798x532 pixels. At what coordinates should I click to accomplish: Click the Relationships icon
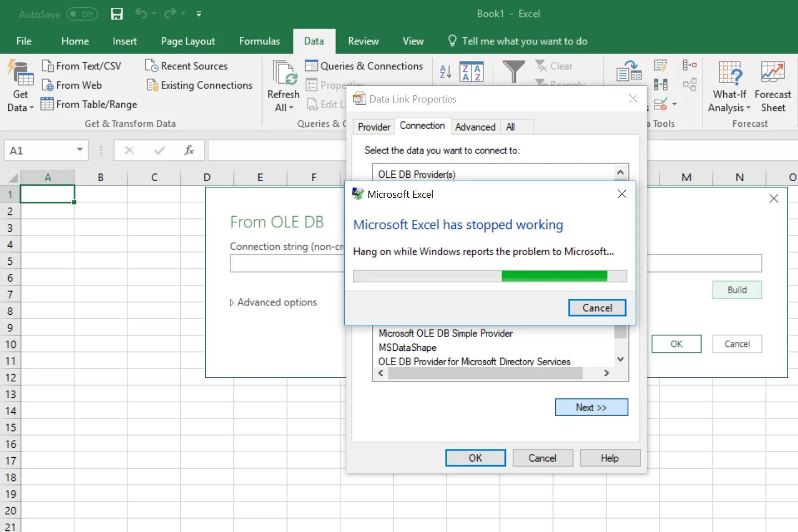(x=689, y=85)
